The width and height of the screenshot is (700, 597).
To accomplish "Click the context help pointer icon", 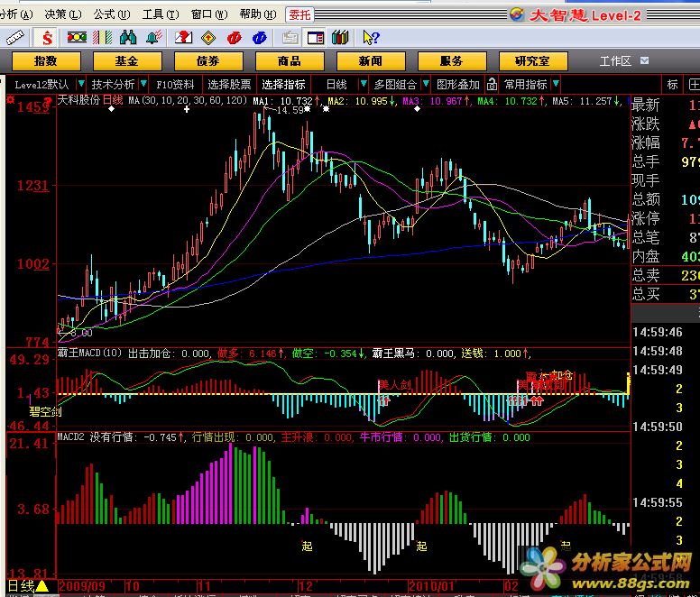I will click(x=371, y=38).
